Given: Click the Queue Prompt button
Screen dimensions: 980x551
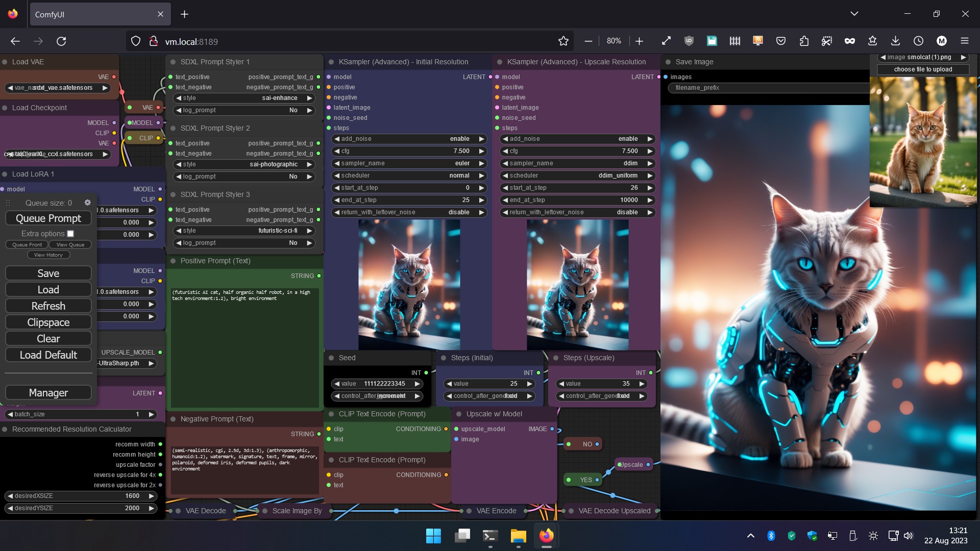Looking at the screenshot, I should [x=48, y=218].
